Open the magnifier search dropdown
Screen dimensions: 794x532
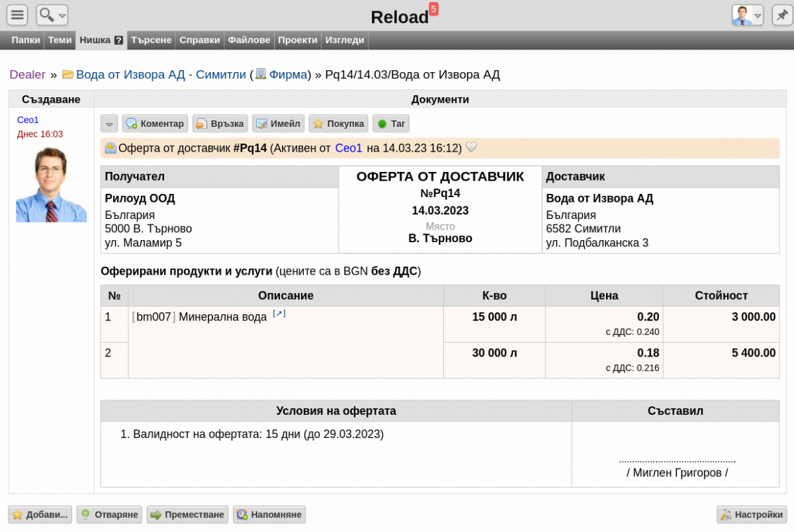(x=52, y=15)
